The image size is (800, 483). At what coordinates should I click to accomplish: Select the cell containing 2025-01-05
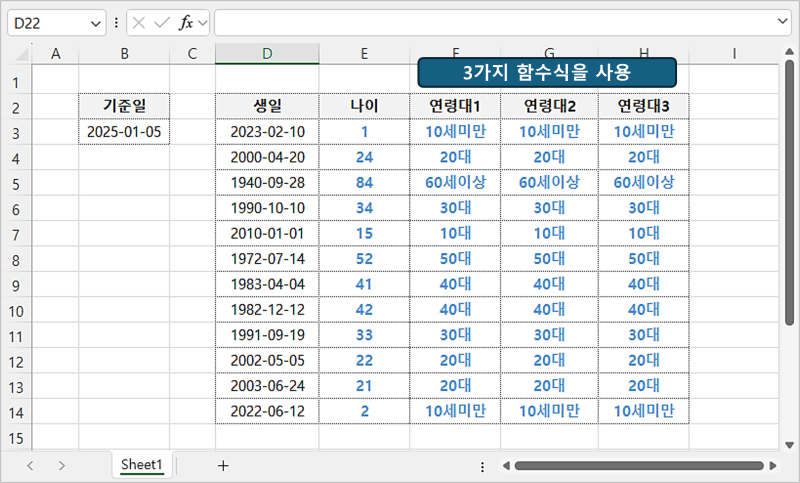(124, 132)
